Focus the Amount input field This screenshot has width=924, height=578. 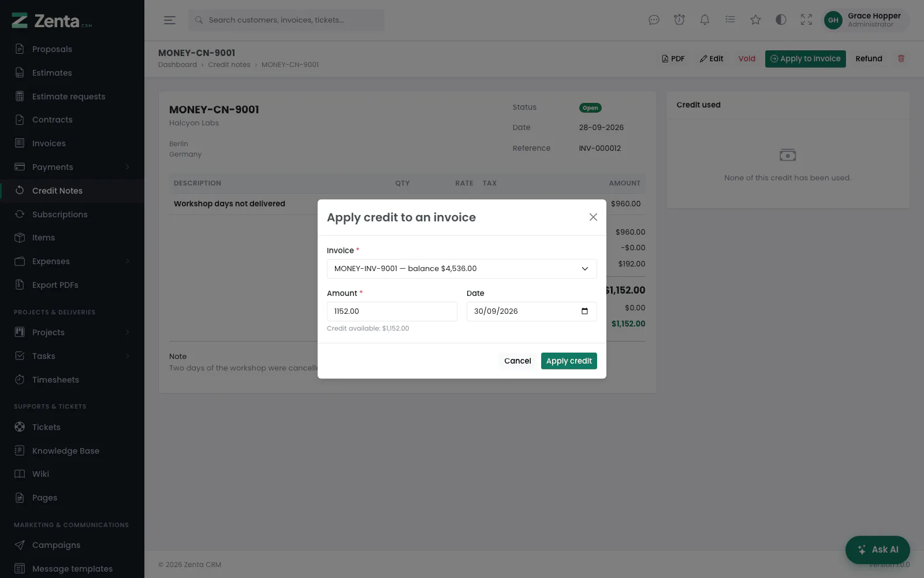[x=392, y=312]
